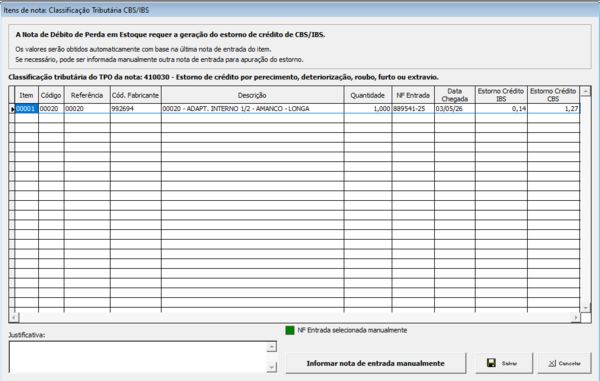Click inside the Justificativa text box
The image size is (600, 381).
pyautogui.click(x=138, y=357)
